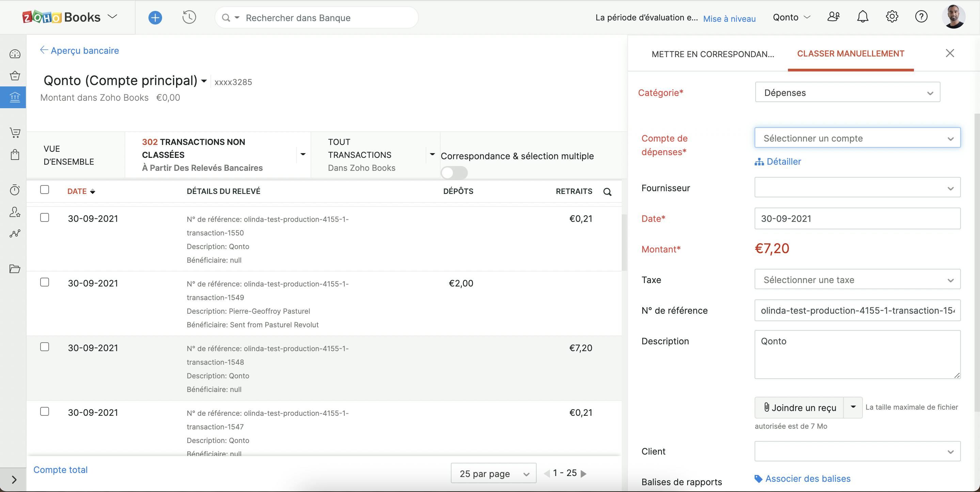
Task: Toggle Correspondance & sélection multiple switch
Action: [454, 173]
